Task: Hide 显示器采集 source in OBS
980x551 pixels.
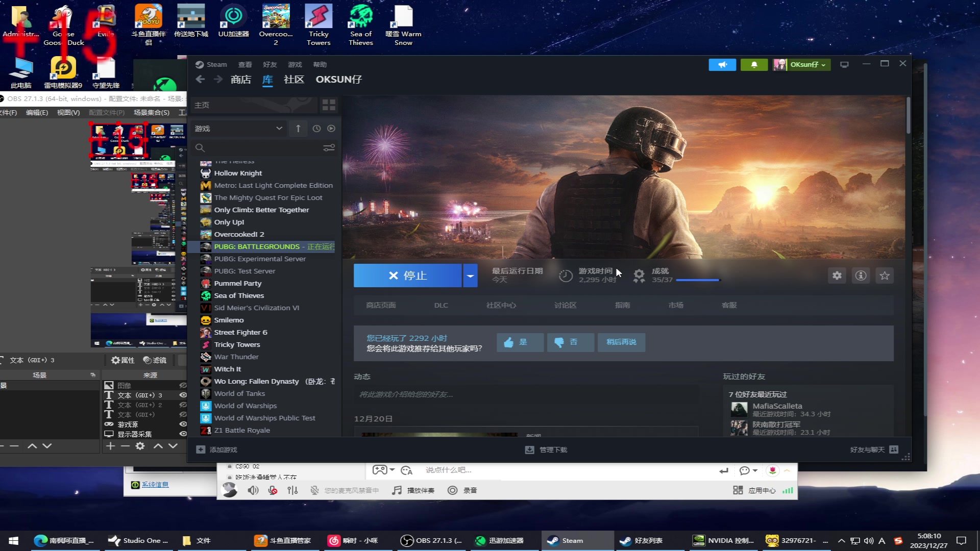Action: [183, 434]
